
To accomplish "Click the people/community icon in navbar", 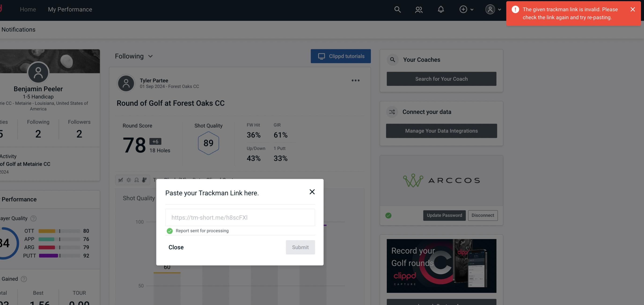I will tap(418, 9).
